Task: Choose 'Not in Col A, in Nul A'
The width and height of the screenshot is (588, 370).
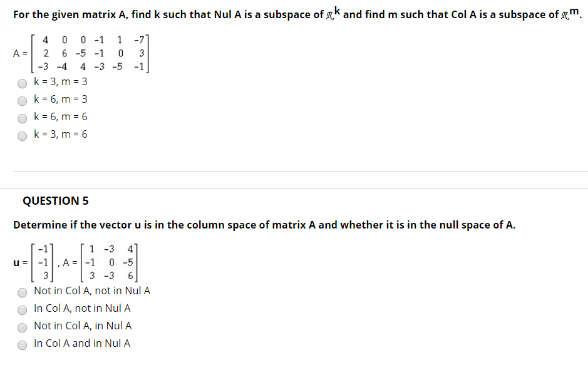Action: point(22,327)
